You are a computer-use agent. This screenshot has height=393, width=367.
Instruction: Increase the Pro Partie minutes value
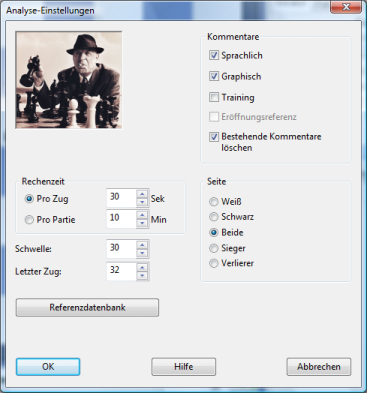tap(142, 215)
